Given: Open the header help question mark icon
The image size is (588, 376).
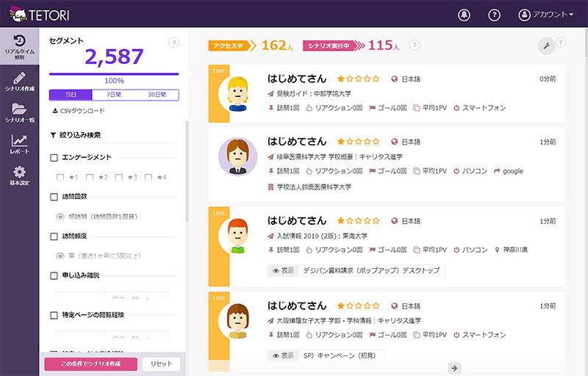Looking at the screenshot, I should pos(494,15).
